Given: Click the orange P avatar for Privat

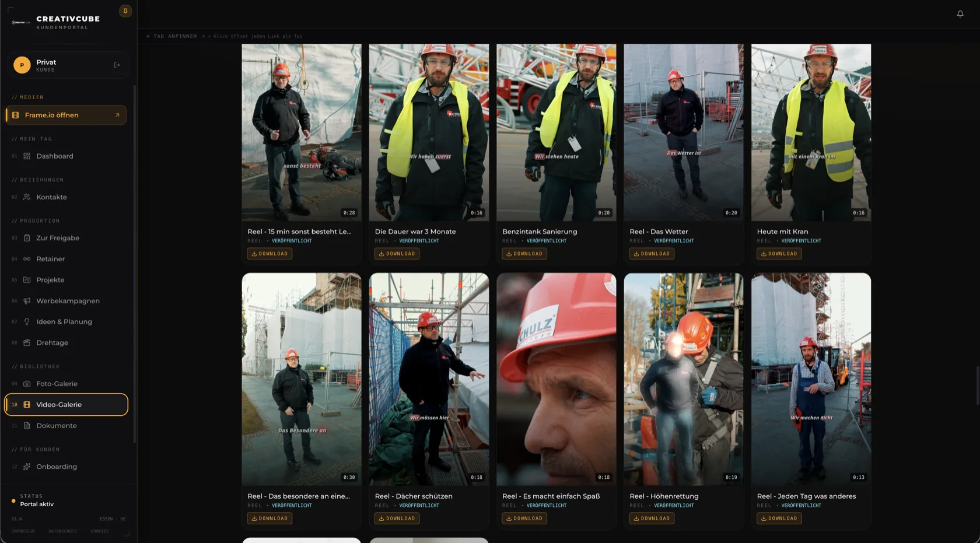Looking at the screenshot, I should (x=22, y=65).
